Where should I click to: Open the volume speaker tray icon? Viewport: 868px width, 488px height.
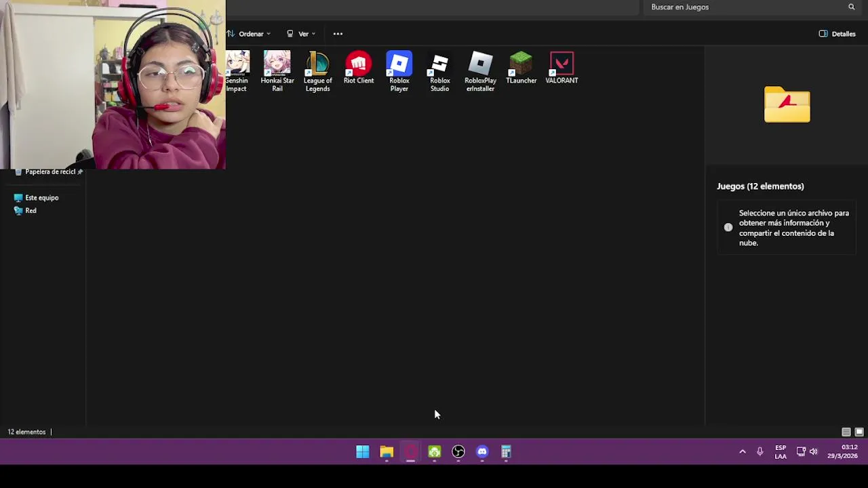(x=814, y=452)
